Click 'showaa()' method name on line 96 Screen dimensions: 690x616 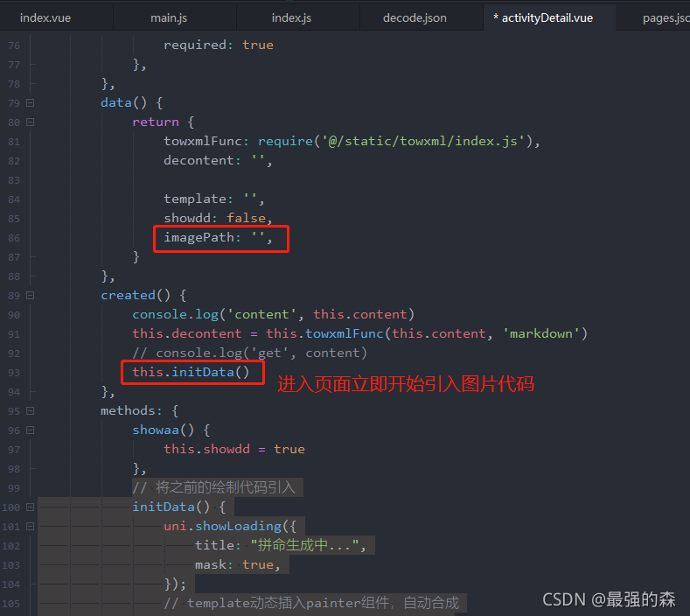tap(163, 430)
